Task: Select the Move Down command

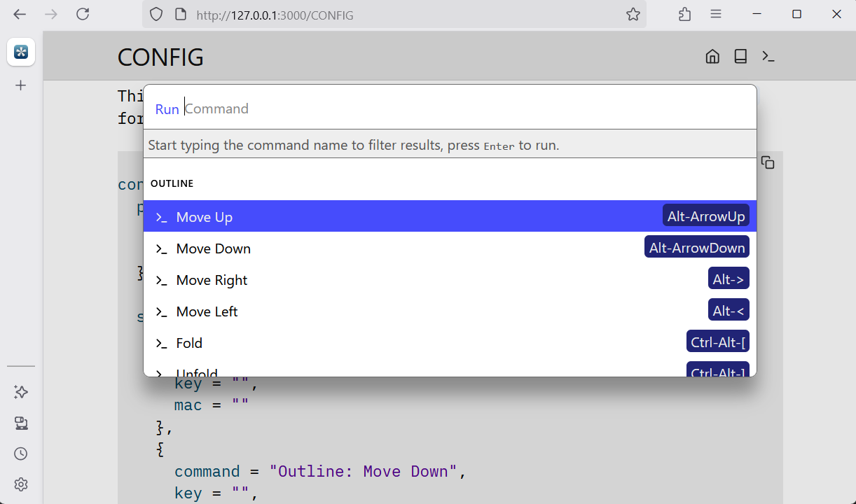Action: pos(450,248)
